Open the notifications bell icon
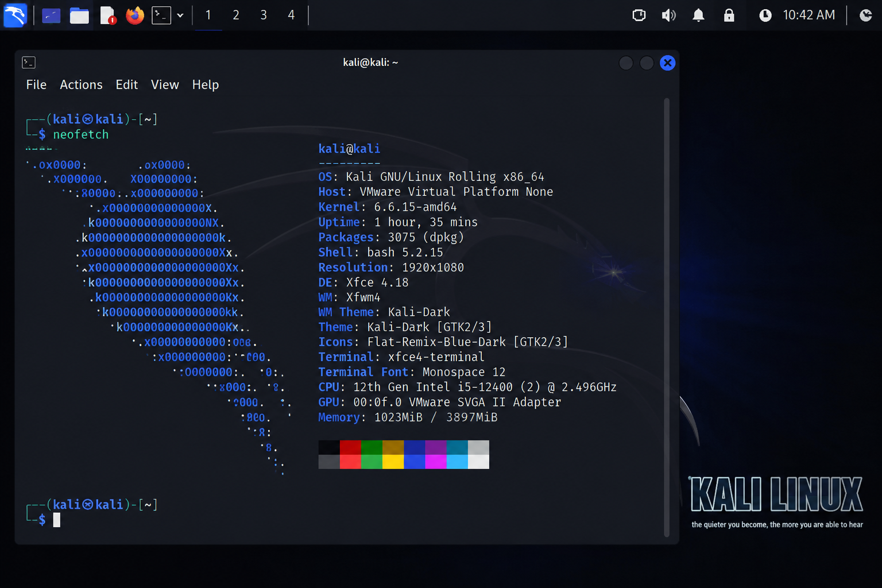This screenshot has height=588, width=882. (698, 16)
